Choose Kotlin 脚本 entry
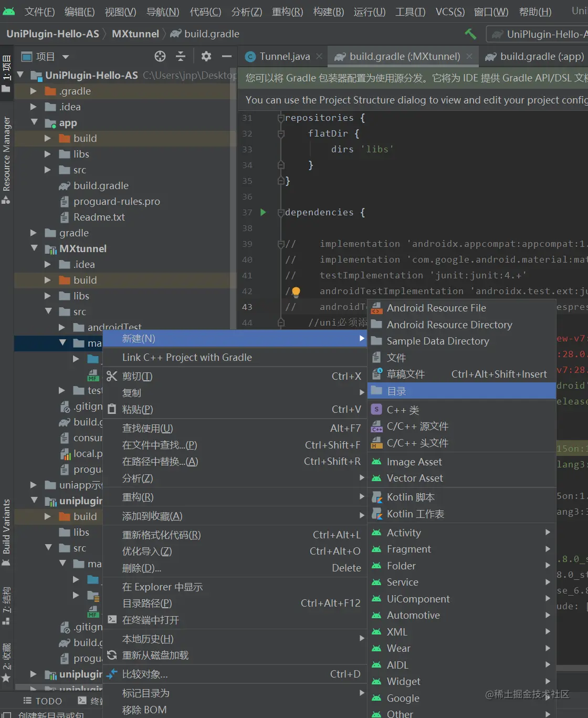This screenshot has width=588, height=718. [462, 497]
